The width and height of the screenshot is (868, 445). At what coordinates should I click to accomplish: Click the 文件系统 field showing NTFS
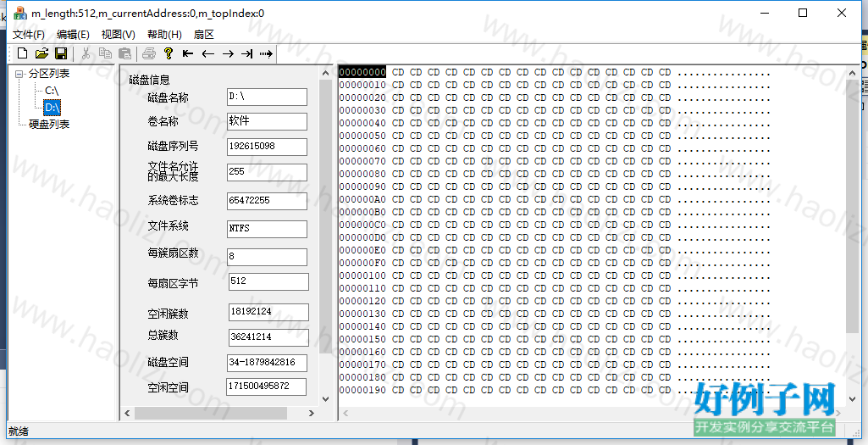click(x=267, y=228)
